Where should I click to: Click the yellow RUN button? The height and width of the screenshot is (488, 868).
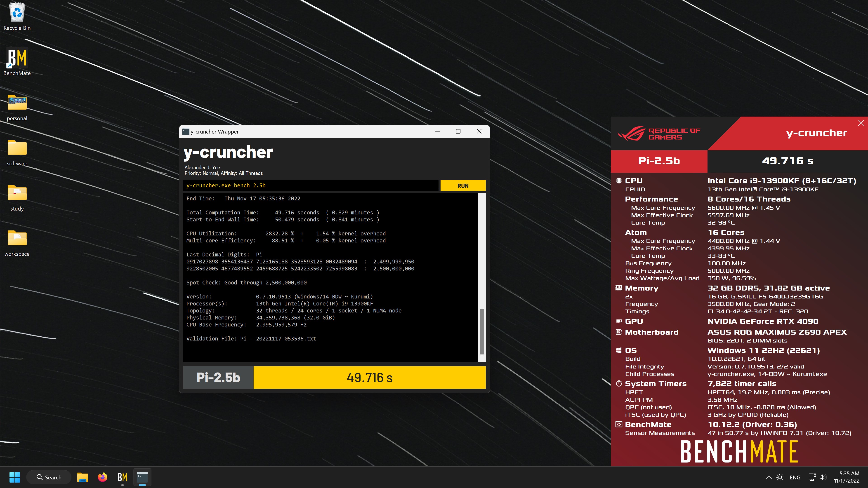tap(463, 185)
